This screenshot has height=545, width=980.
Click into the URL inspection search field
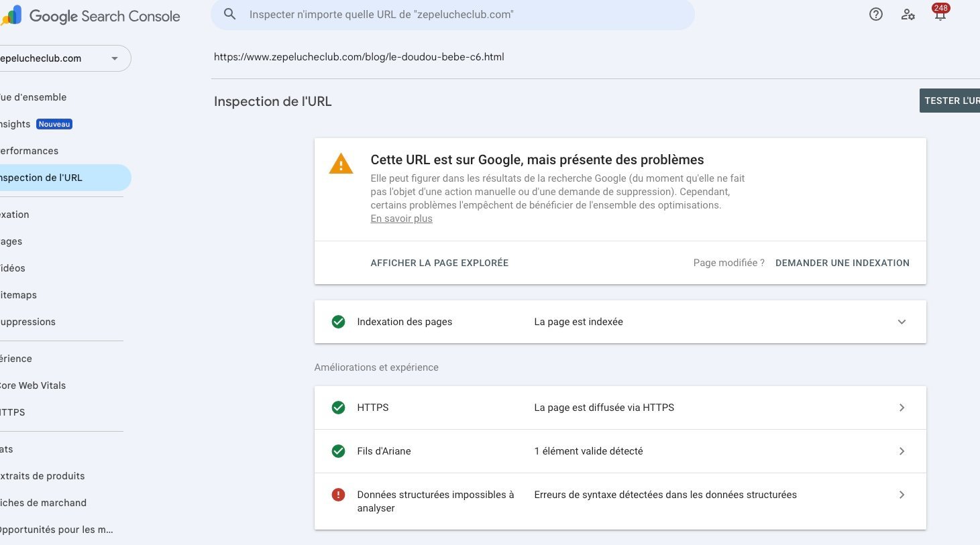453,14
